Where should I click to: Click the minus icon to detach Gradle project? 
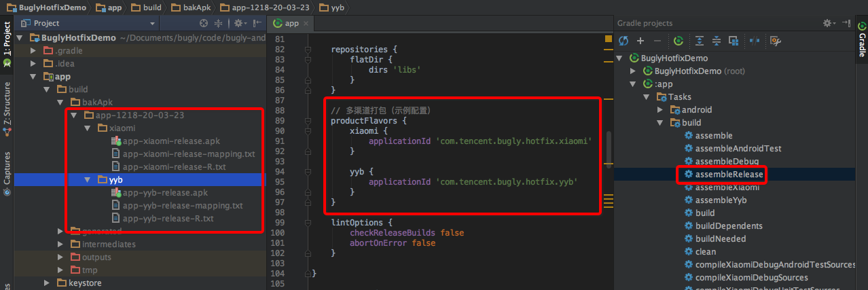pos(657,41)
